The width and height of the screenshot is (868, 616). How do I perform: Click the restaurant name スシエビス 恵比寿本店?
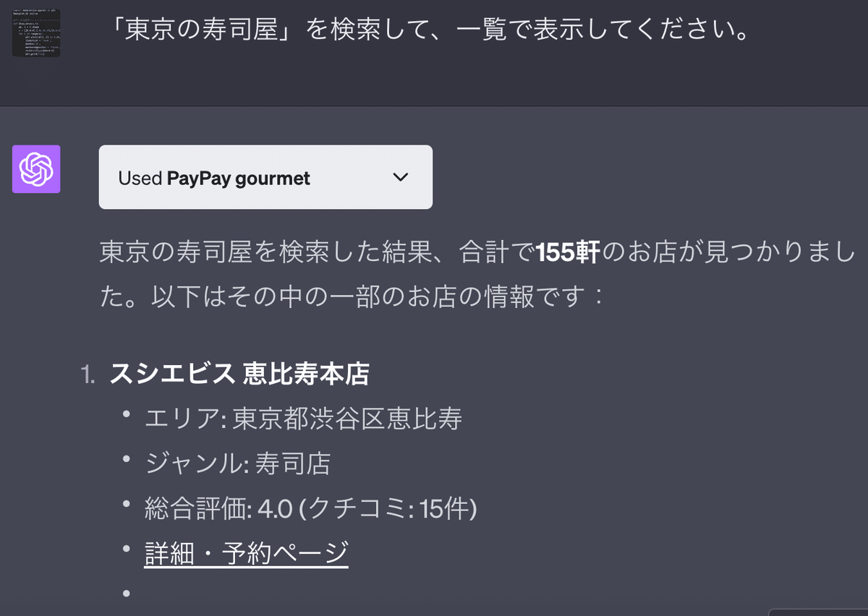click(x=239, y=375)
